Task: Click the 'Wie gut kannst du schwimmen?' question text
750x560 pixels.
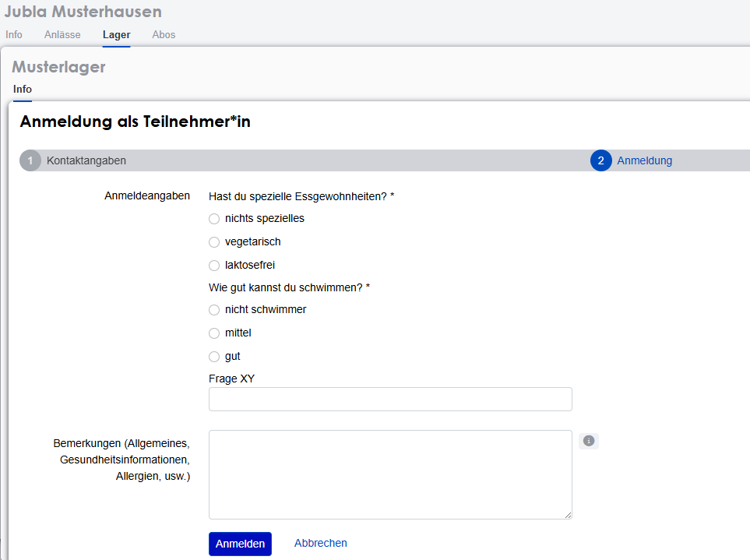Action: pos(289,288)
